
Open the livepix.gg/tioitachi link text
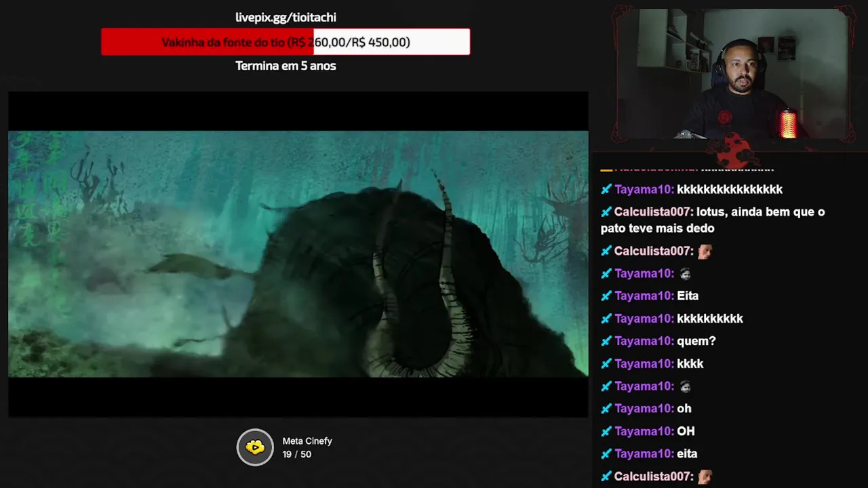pos(285,18)
